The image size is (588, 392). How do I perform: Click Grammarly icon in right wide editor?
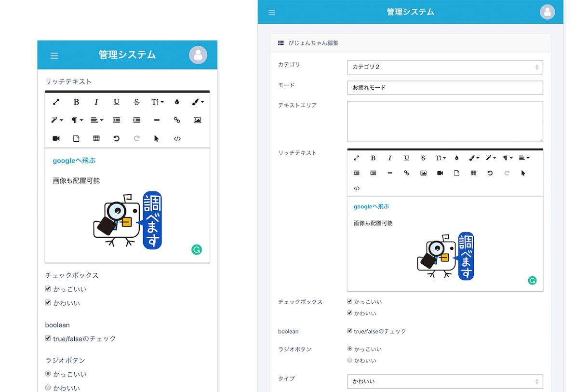pyautogui.click(x=532, y=280)
